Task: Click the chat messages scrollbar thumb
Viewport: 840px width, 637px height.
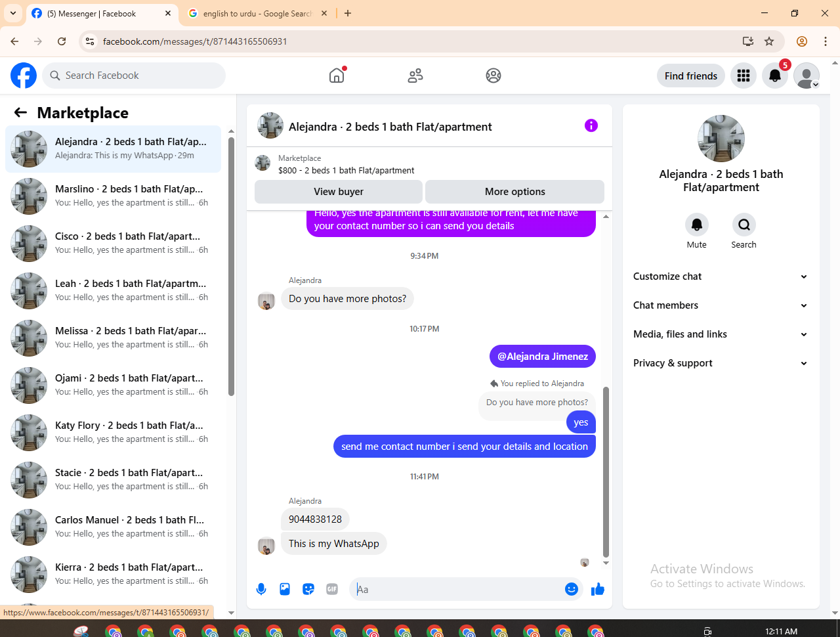Action: [x=606, y=472]
